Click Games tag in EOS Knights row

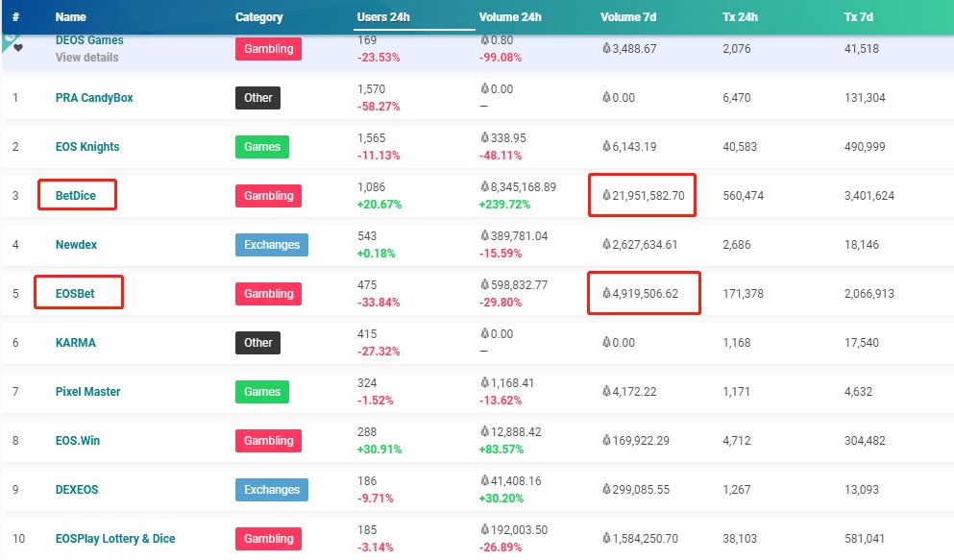coord(262,147)
